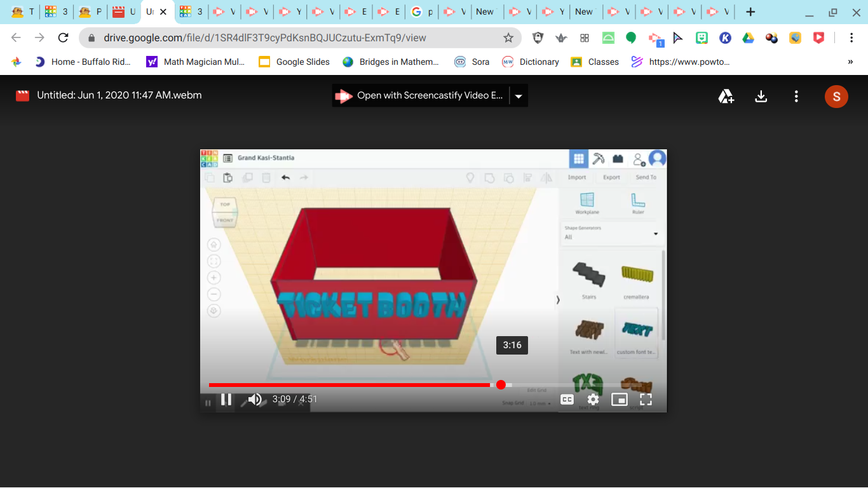The height and width of the screenshot is (488, 868).
Task: Open the Dictionary bookmark
Action: [x=531, y=62]
